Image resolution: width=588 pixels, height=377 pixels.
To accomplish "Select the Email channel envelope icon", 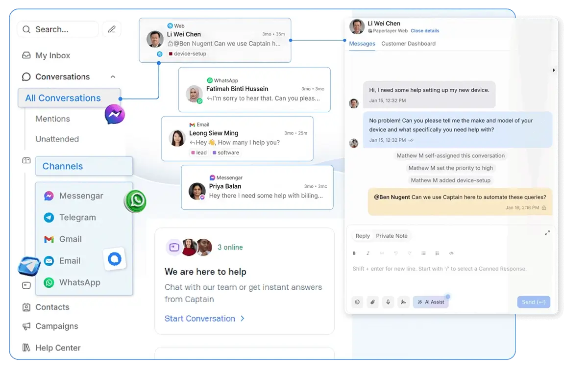I will coord(49,261).
